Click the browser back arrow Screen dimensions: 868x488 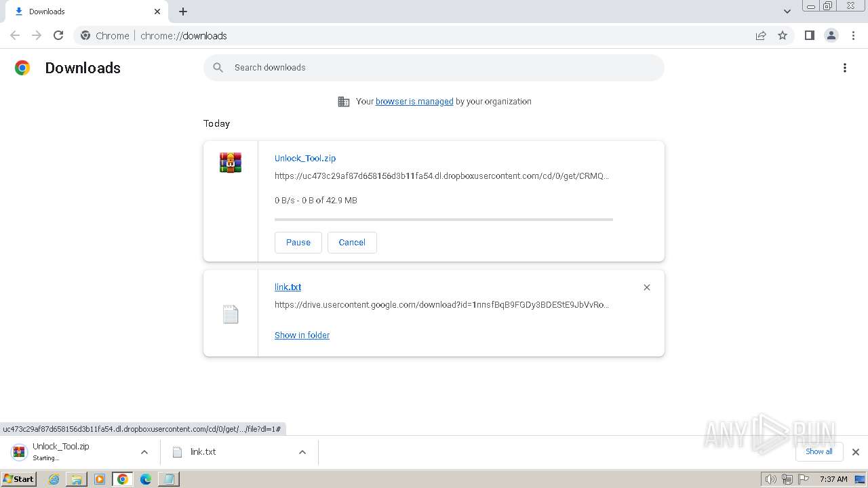pyautogui.click(x=15, y=35)
